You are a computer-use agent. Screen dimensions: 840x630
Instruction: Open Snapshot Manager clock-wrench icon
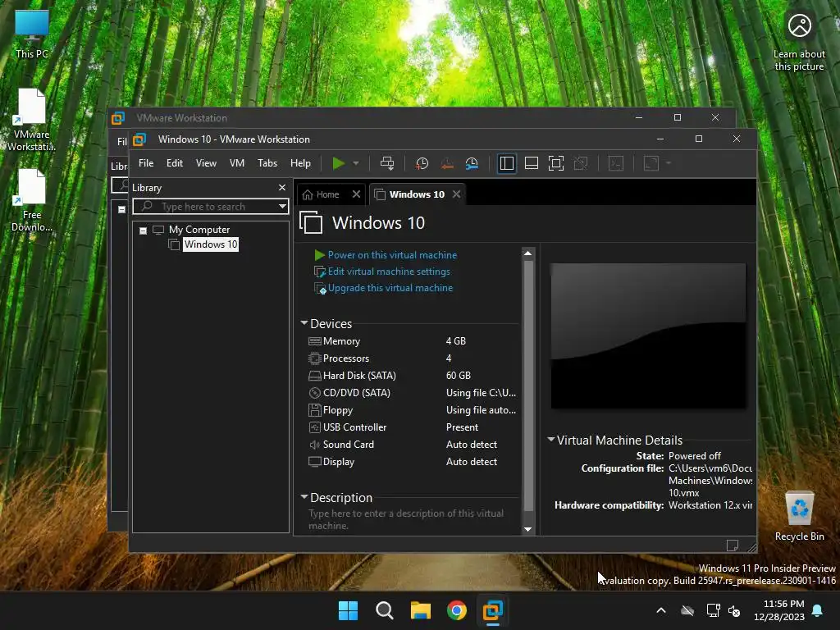coord(472,163)
